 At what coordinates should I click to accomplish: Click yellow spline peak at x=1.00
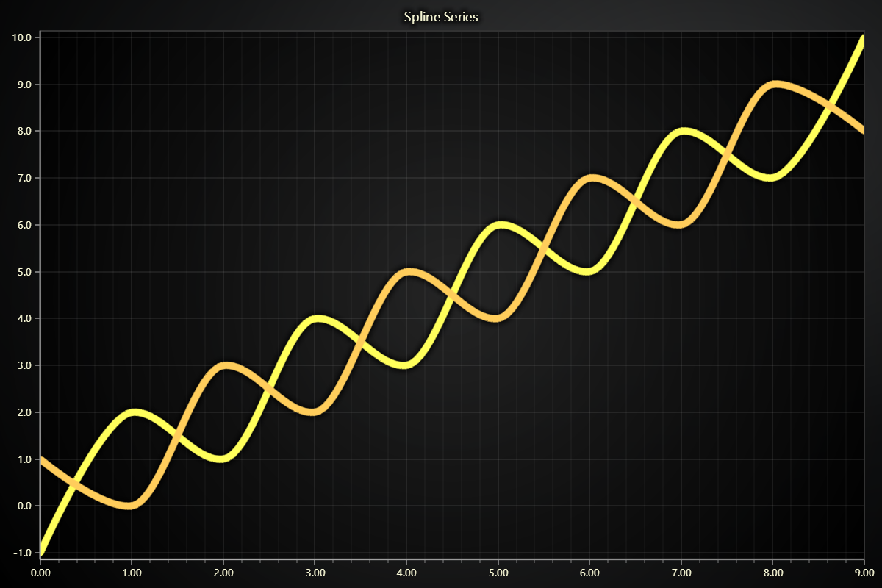coord(133,412)
